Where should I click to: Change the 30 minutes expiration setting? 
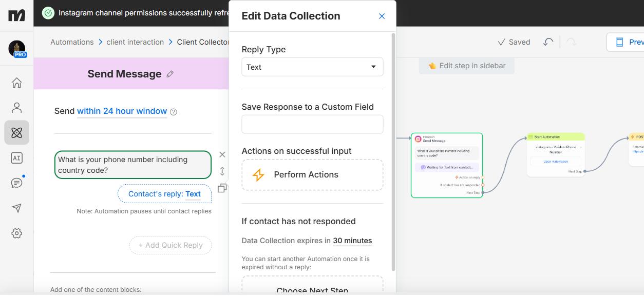pyautogui.click(x=352, y=241)
